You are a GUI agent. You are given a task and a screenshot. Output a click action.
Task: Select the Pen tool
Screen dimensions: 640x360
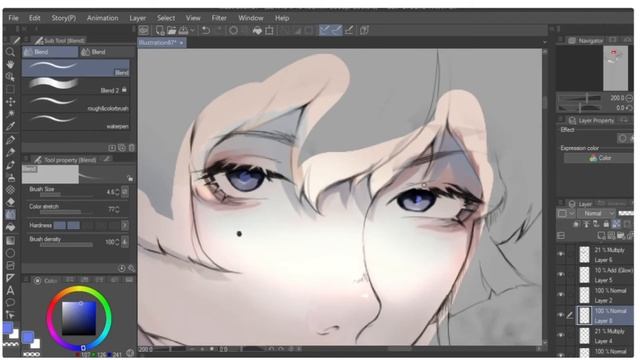(10, 140)
